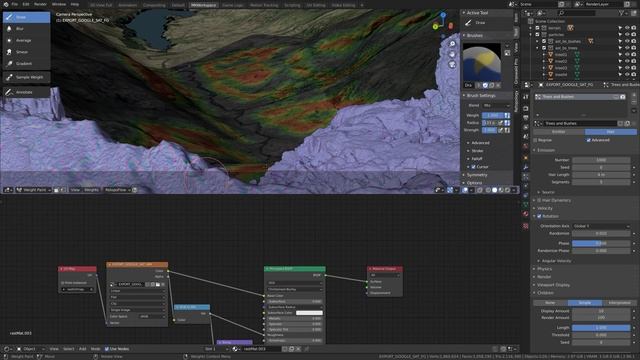
Task: Open the Tool properties tab icon
Action: pyautogui.click(x=526, y=97)
